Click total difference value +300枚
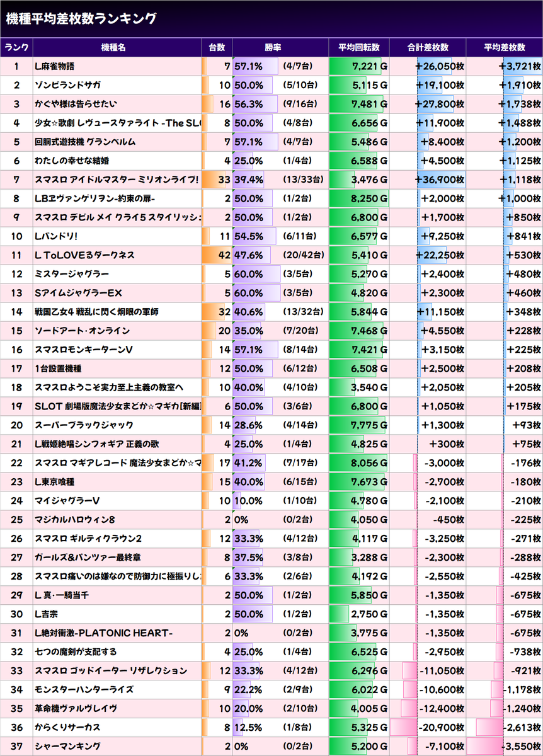543x756 pixels. [x=448, y=444]
